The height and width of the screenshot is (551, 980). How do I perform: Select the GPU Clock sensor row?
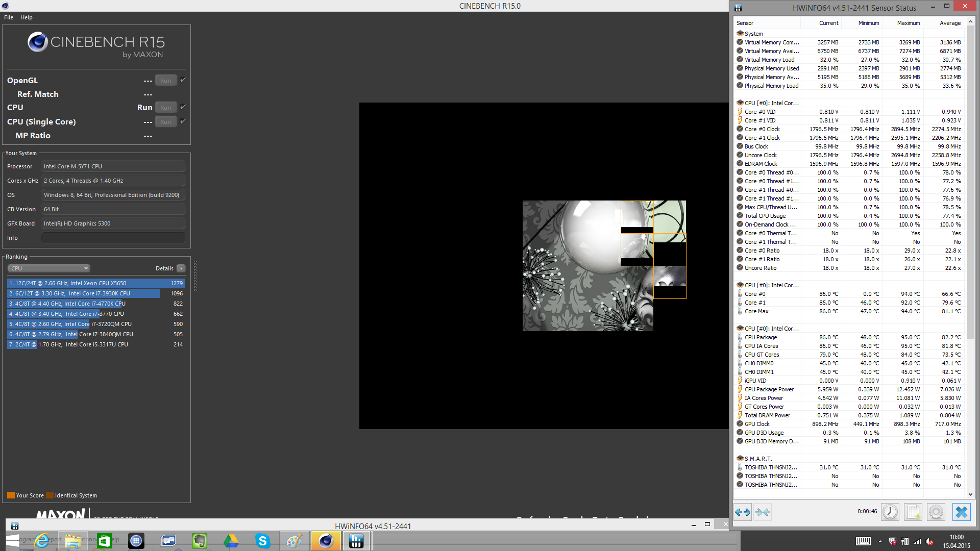point(849,424)
